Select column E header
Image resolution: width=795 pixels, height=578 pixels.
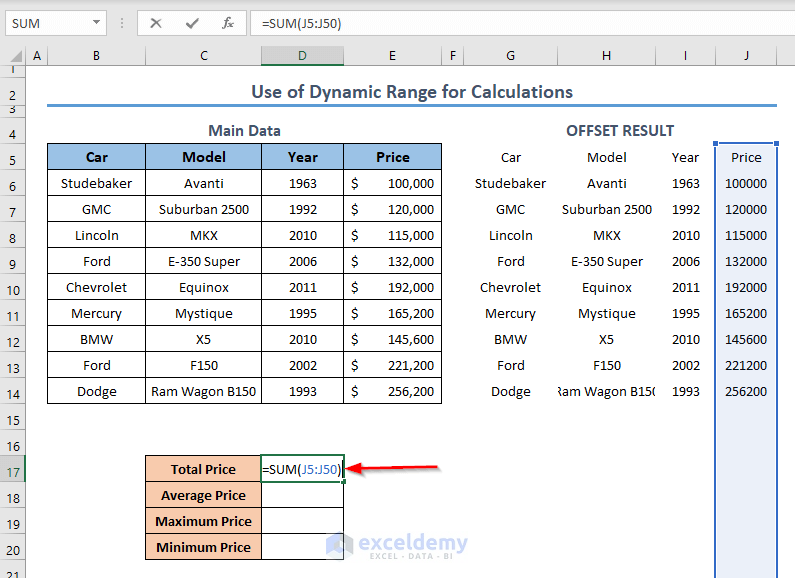pos(392,56)
